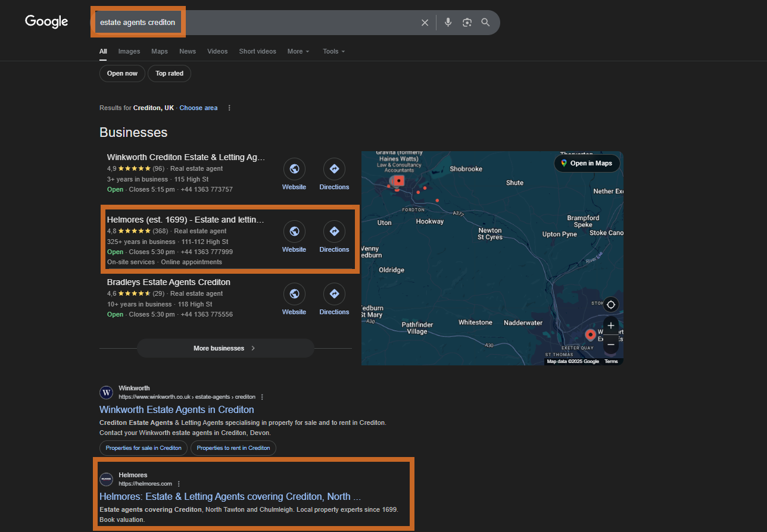Expand the More search categories dropdown
This screenshot has width=767, height=532.
[x=298, y=51]
